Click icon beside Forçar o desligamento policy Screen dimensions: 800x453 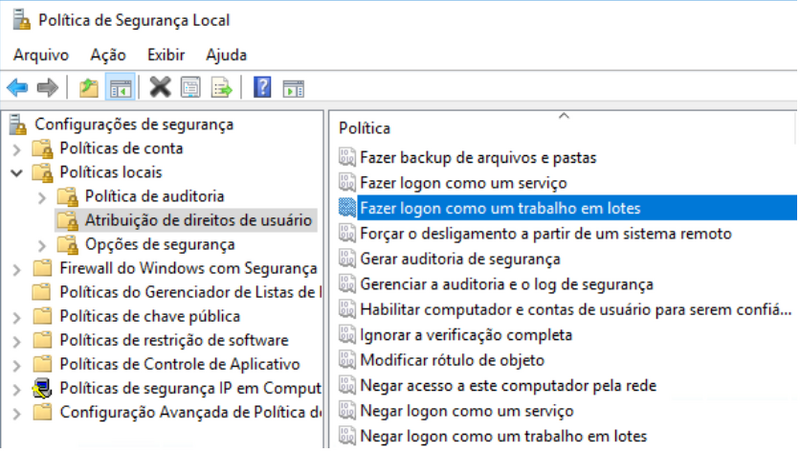click(347, 233)
